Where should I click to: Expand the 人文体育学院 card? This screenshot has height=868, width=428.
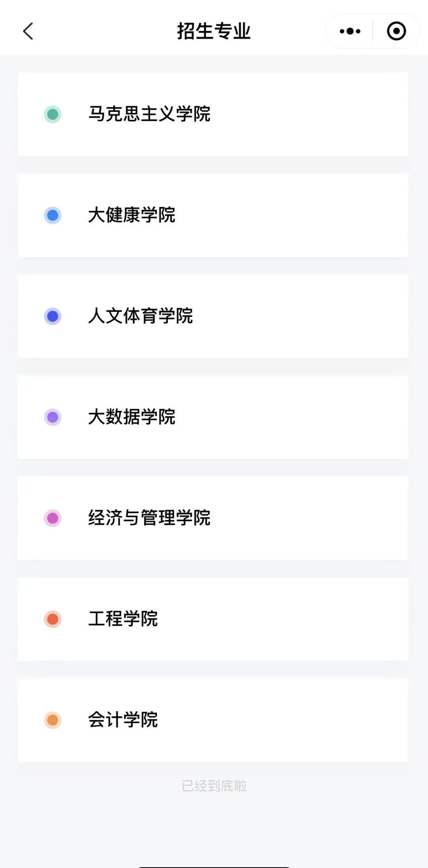tap(140, 316)
